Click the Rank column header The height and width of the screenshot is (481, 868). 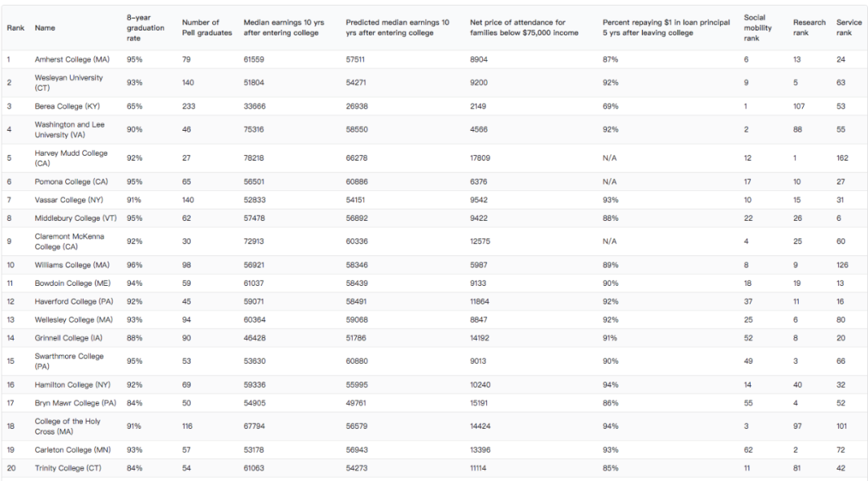pyautogui.click(x=15, y=28)
